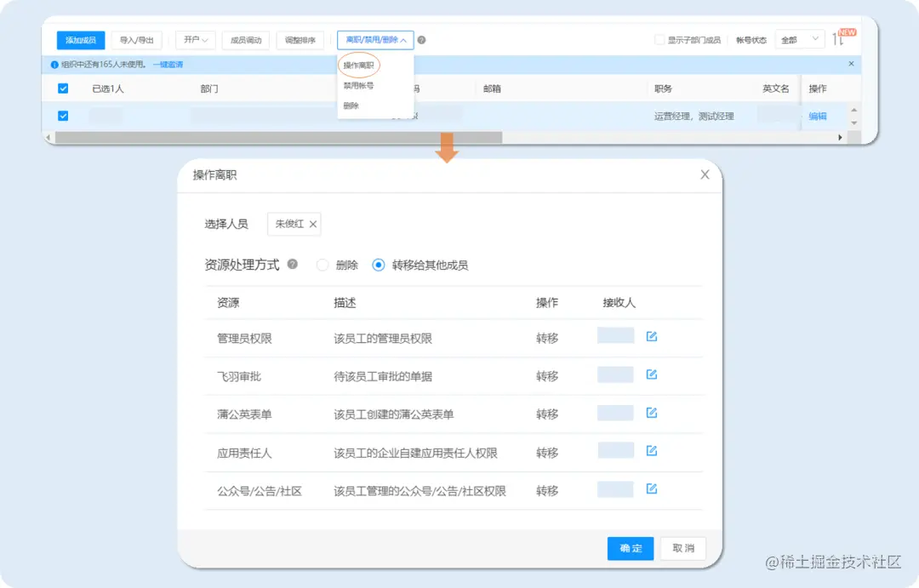The width and height of the screenshot is (919, 588).
Task: Click the right scroll arrow of table
Action: pyautogui.click(x=840, y=137)
